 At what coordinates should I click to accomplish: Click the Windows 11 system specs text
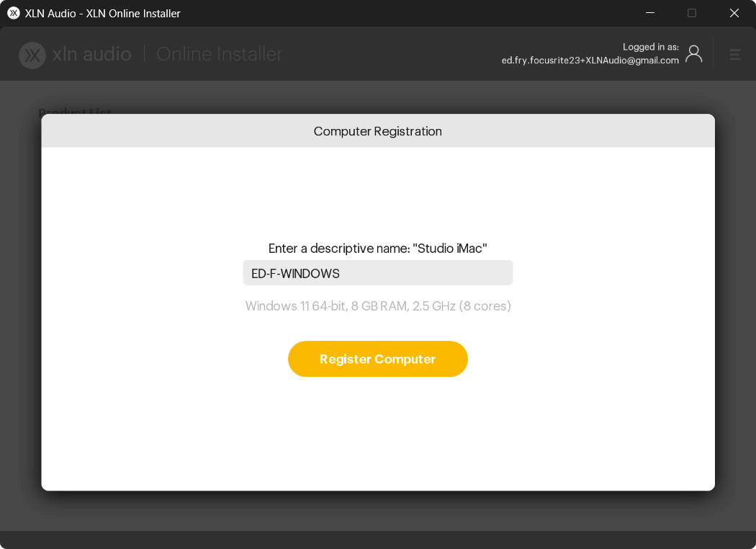[377, 306]
